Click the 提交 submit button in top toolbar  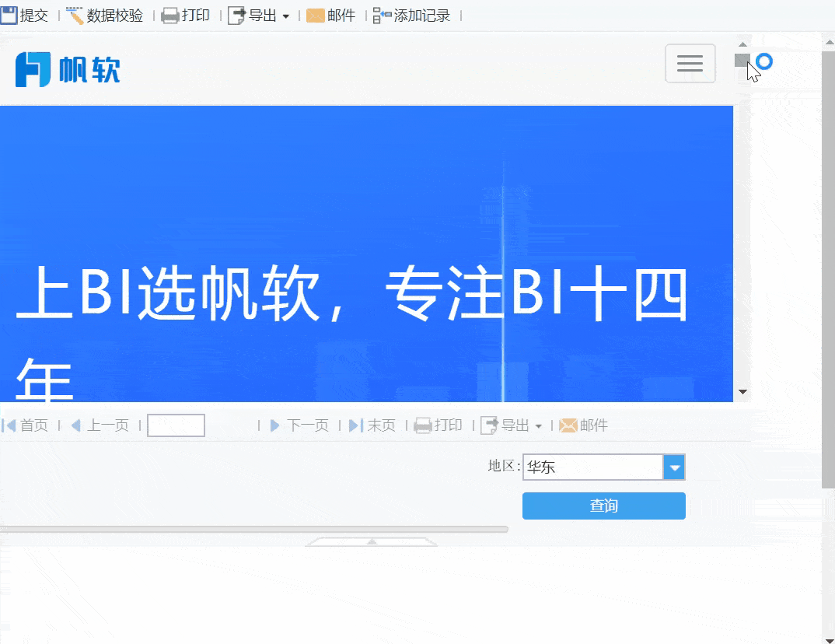(25, 16)
